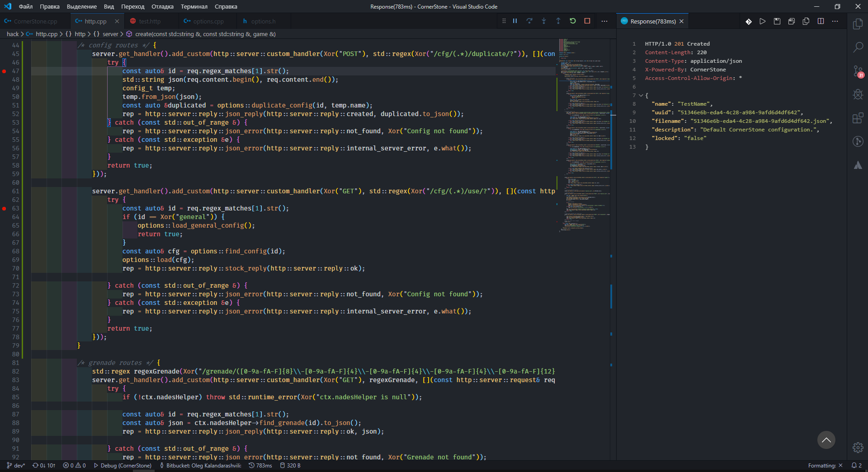Open Manage settings gear
This screenshot has width=868, height=472.
tap(858, 448)
